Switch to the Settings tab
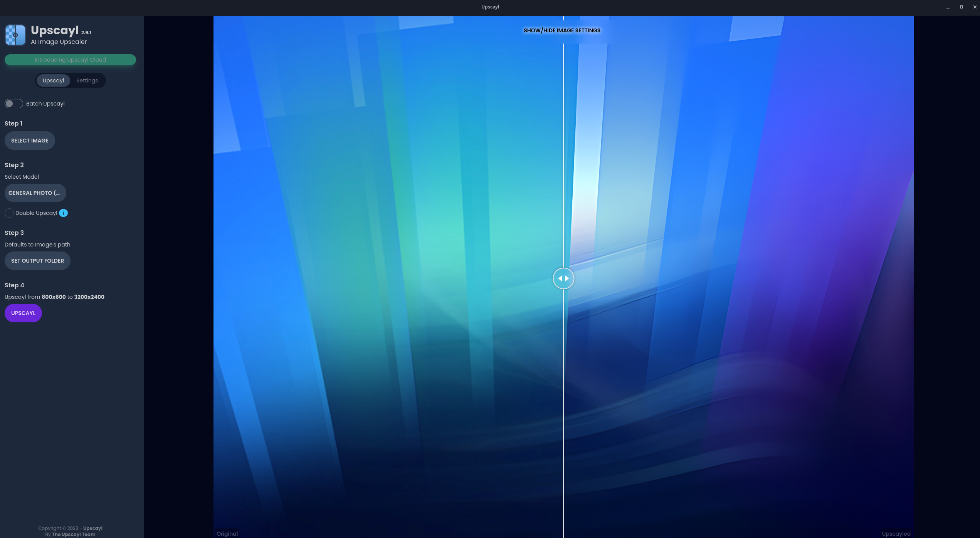The image size is (980, 538). (x=87, y=80)
